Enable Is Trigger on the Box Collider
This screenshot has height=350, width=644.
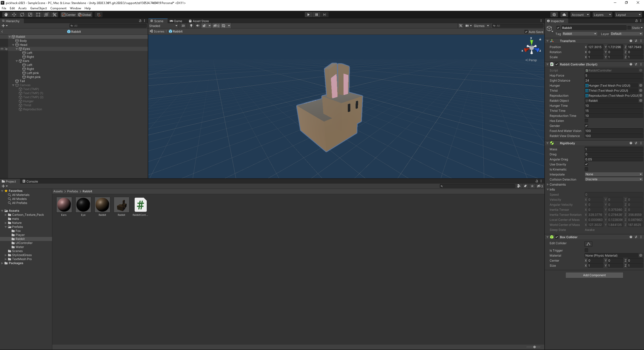point(586,250)
